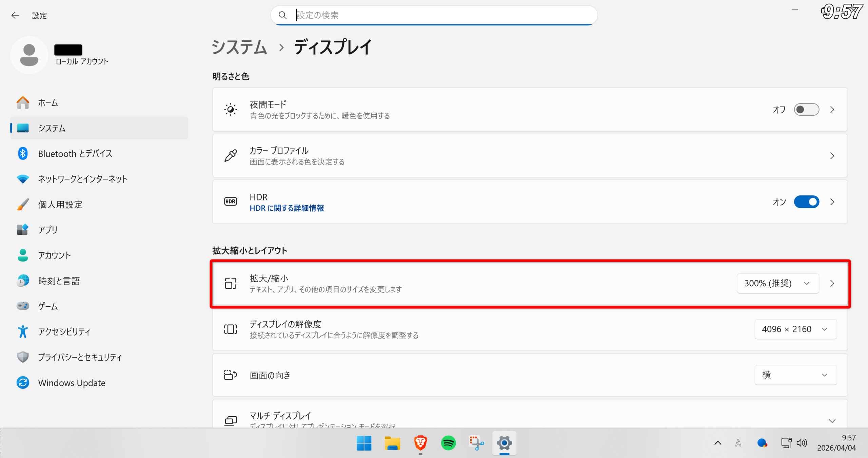Click the search magnifier icon

[x=282, y=15]
